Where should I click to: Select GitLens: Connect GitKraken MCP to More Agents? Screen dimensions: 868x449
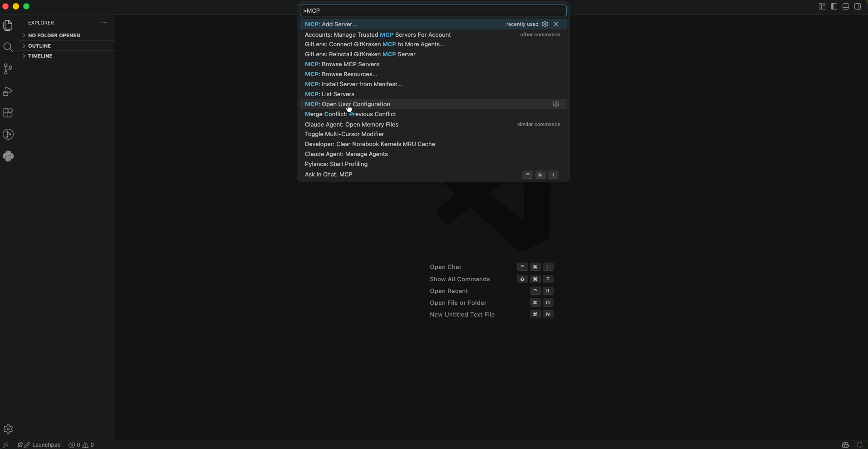433,44
